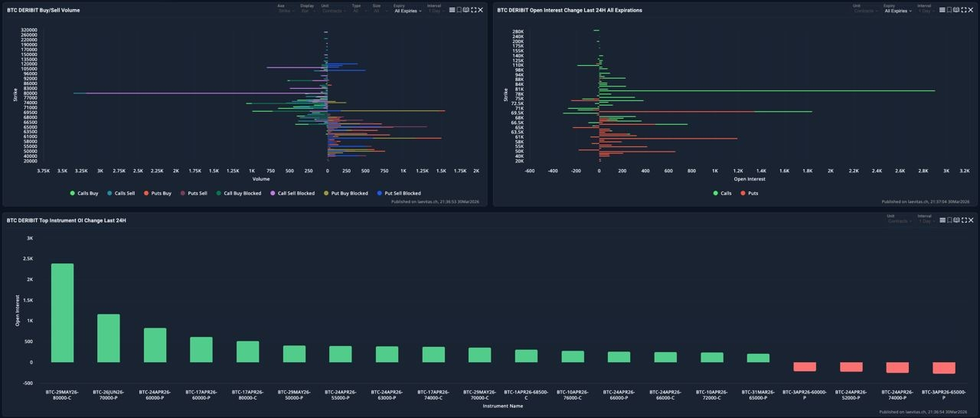Click fullscreen icon on Buy/Sell Volume chart

pos(473,10)
